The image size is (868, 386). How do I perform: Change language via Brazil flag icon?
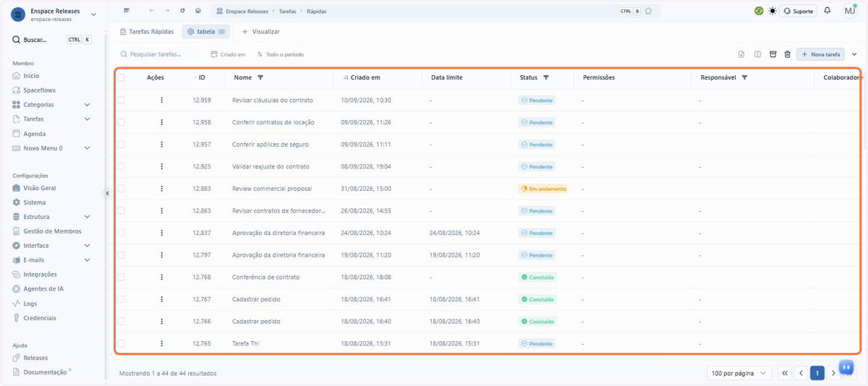pyautogui.click(x=759, y=11)
